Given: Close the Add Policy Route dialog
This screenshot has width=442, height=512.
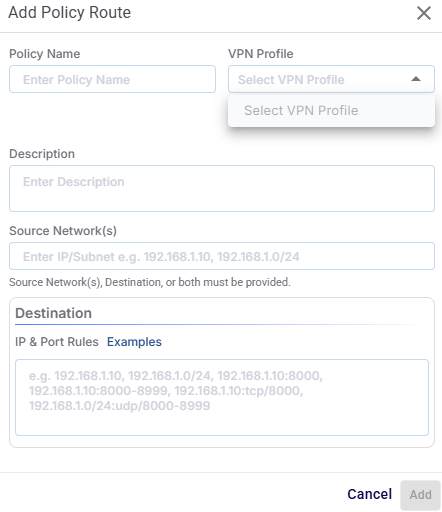Looking at the screenshot, I should point(424,13).
